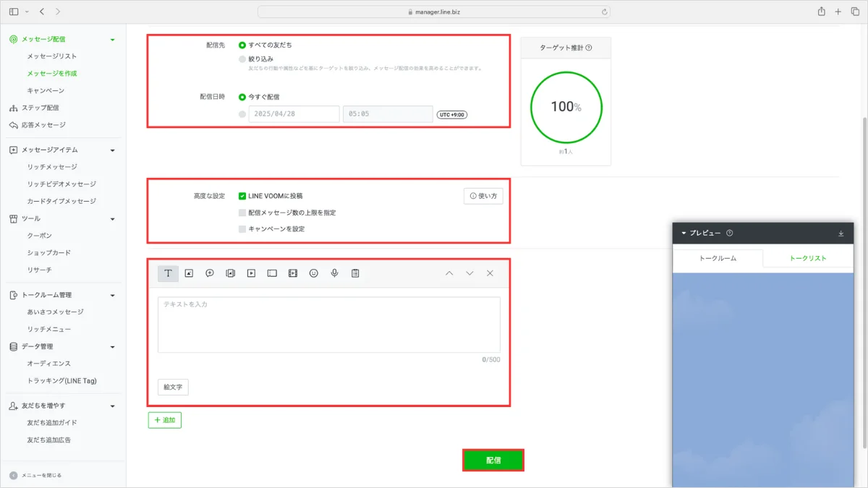This screenshot has height=488, width=868.
Task: Open a new tab with plus icon
Action: (x=838, y=12)
